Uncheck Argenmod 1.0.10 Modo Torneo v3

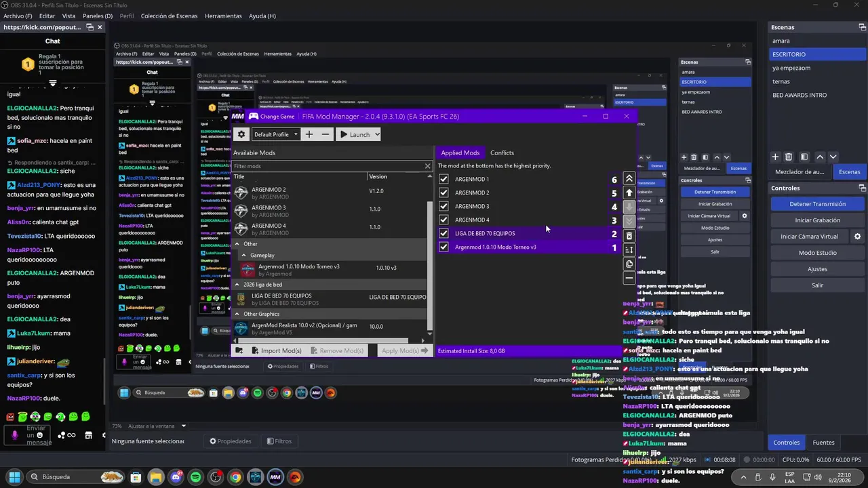443,247
